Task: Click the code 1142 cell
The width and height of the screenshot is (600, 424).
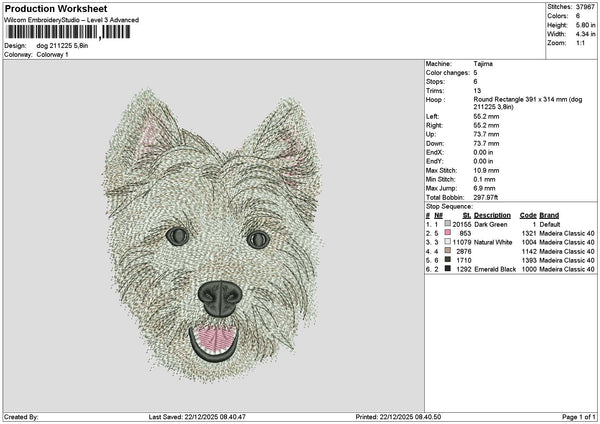Action: (529, 251)
